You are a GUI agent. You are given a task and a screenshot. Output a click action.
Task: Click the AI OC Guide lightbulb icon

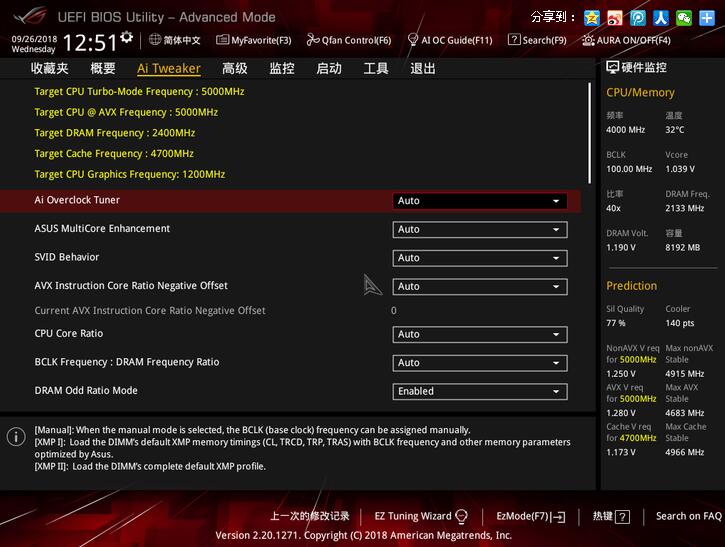412,40
